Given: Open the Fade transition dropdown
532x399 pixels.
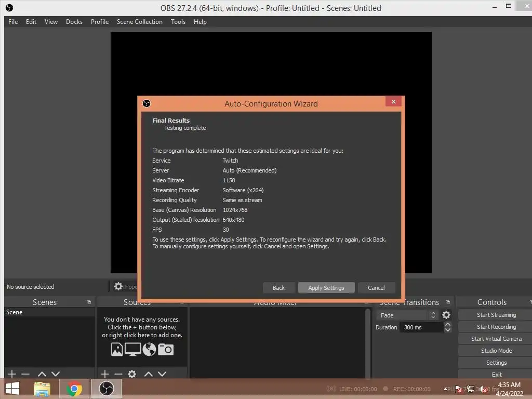Looking at the screenshot, I should click(407, 315).
